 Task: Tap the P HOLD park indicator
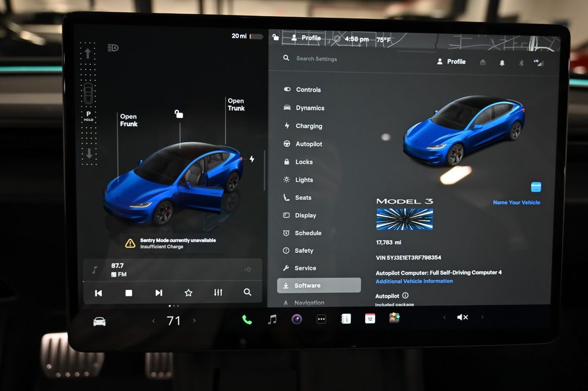89,116
